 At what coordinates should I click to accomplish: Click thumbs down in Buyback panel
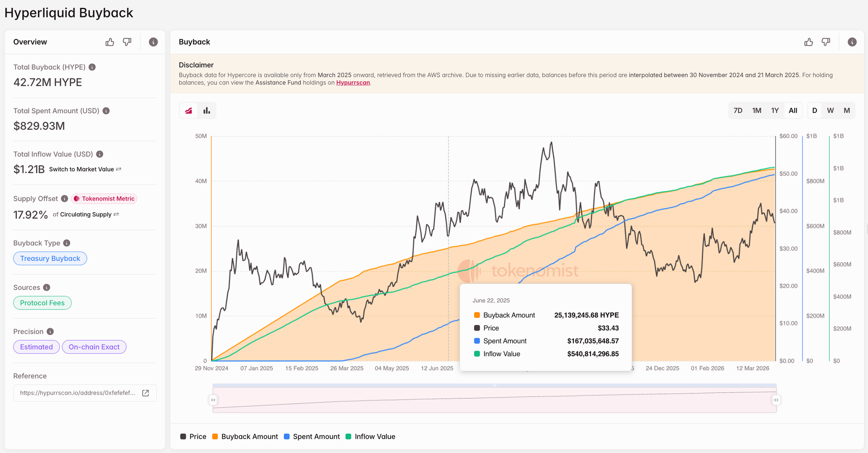[x=826, y=42]
